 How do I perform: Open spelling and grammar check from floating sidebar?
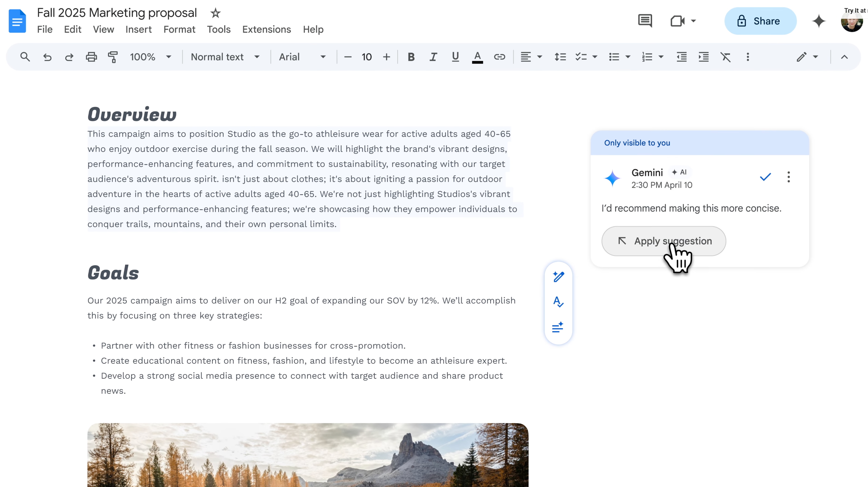pyautogui.click(x=558, y=302)
